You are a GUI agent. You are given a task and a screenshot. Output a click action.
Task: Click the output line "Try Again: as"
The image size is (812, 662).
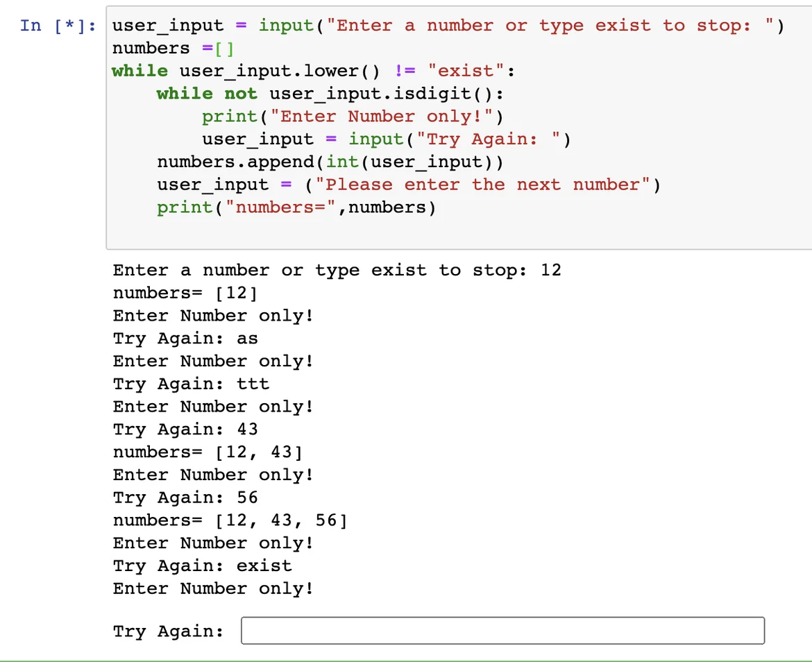pyautogui.click(x=185, y=339)
